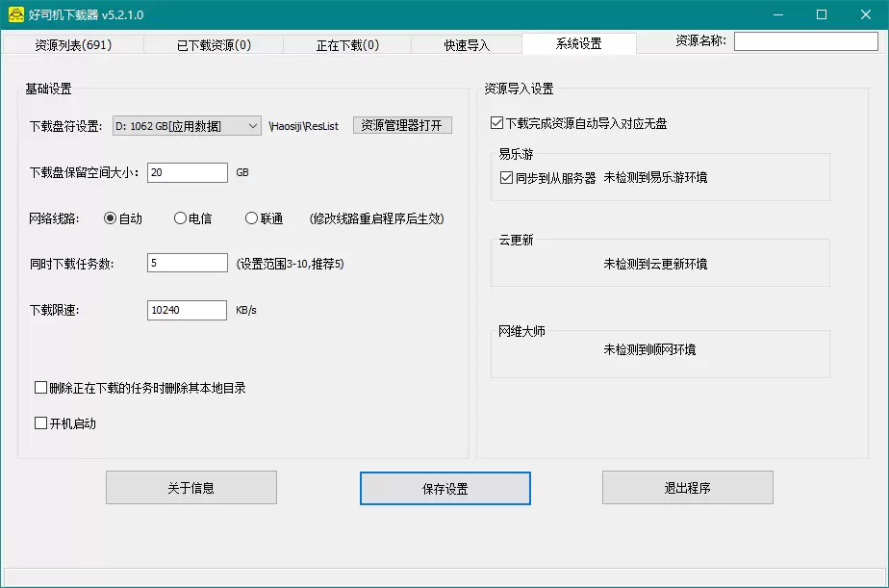889x588 pixels.
Task: Click the 下载盘保留空间大小 input field
Action: click(x=187, y=172)
